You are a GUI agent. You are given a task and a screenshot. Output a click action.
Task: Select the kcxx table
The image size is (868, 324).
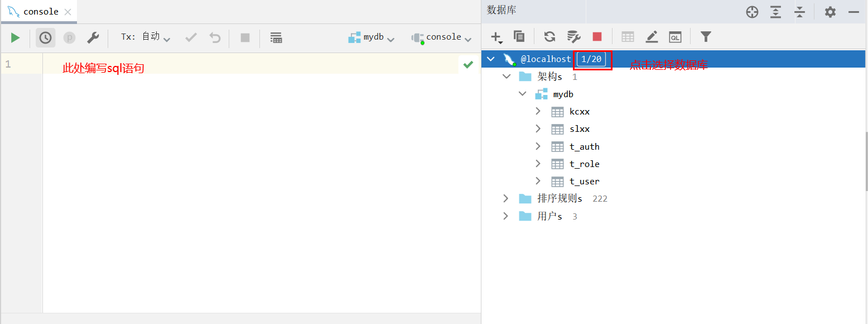coord(580,112)
